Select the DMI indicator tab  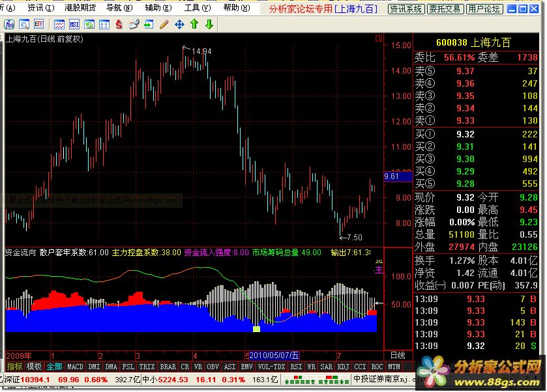click(94, 367)
